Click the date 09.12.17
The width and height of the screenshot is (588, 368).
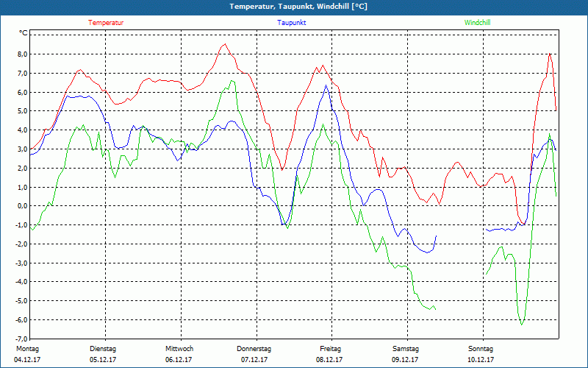(x=405, y=360)
